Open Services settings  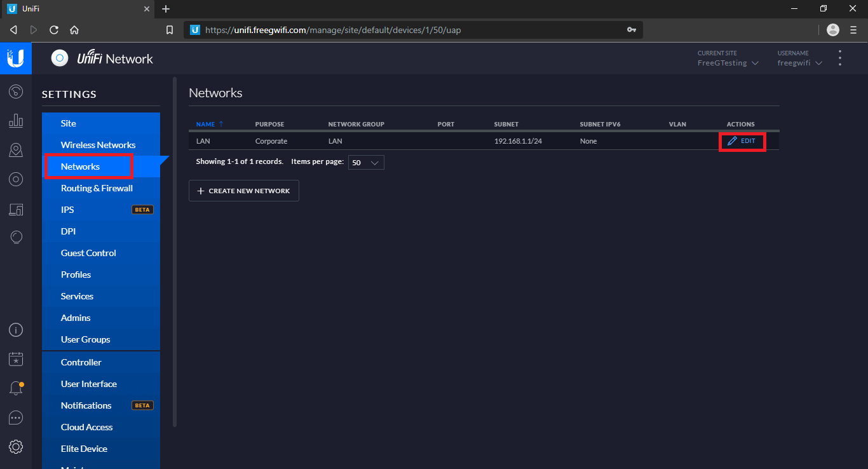click(x=101, y=296)
